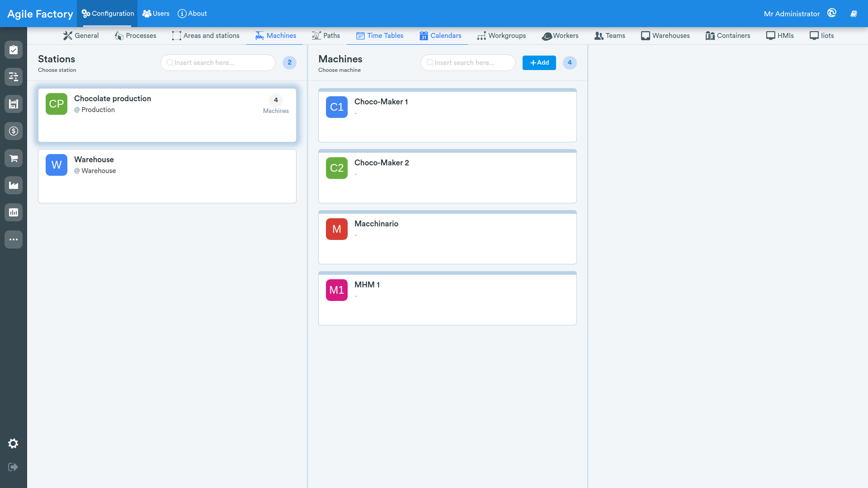This screenshot has width=868, height=488.
Task: Open the factory industry sidebar icon
Action: tap(14, 185)
